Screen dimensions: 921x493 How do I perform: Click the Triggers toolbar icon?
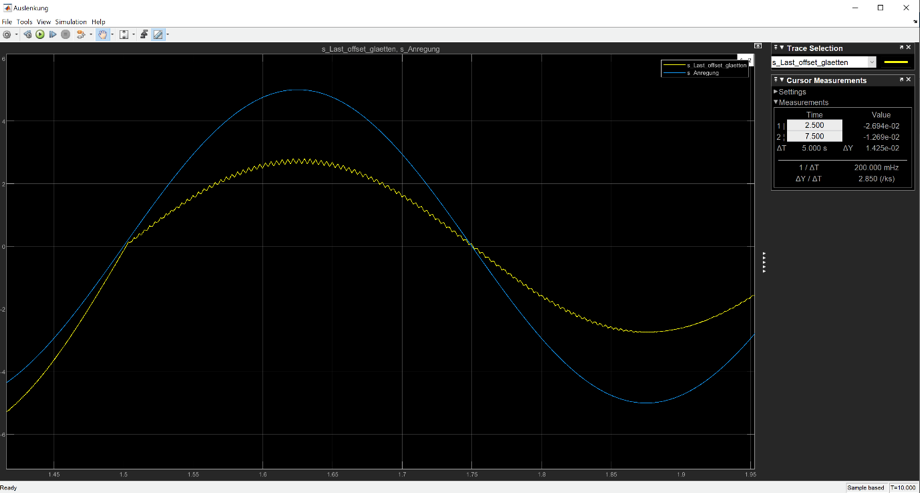click(x=144, y=34)
